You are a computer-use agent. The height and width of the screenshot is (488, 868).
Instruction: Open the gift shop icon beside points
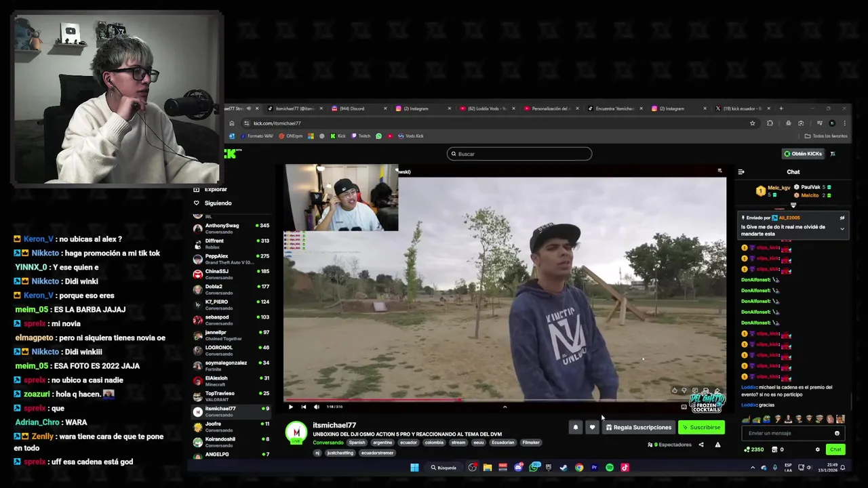click(x=775, y=449)
